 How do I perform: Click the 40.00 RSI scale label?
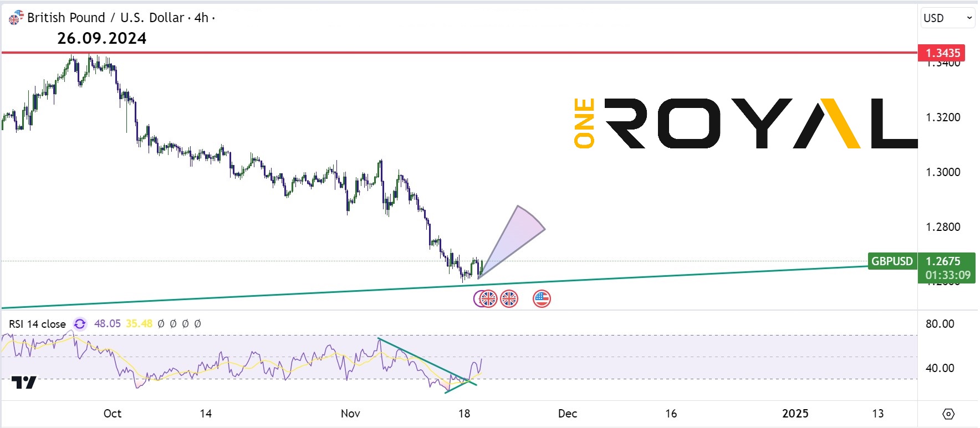tap(940, 368)
